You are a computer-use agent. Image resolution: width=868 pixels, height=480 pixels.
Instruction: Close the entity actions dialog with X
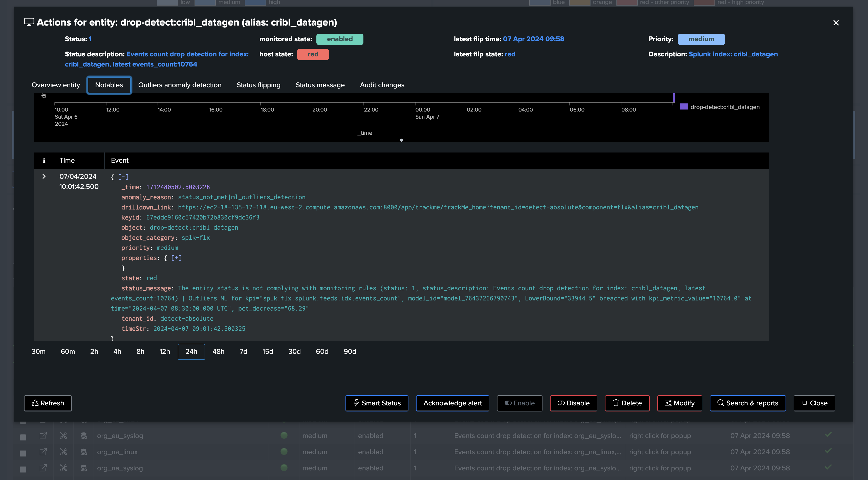tap(836, 23)
